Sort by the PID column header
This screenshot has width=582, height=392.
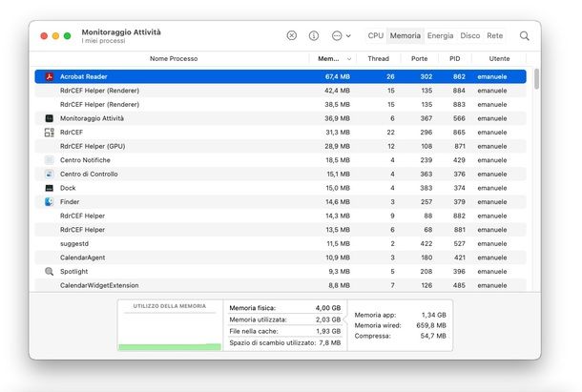pyautogui.click(x=455, y=58)
